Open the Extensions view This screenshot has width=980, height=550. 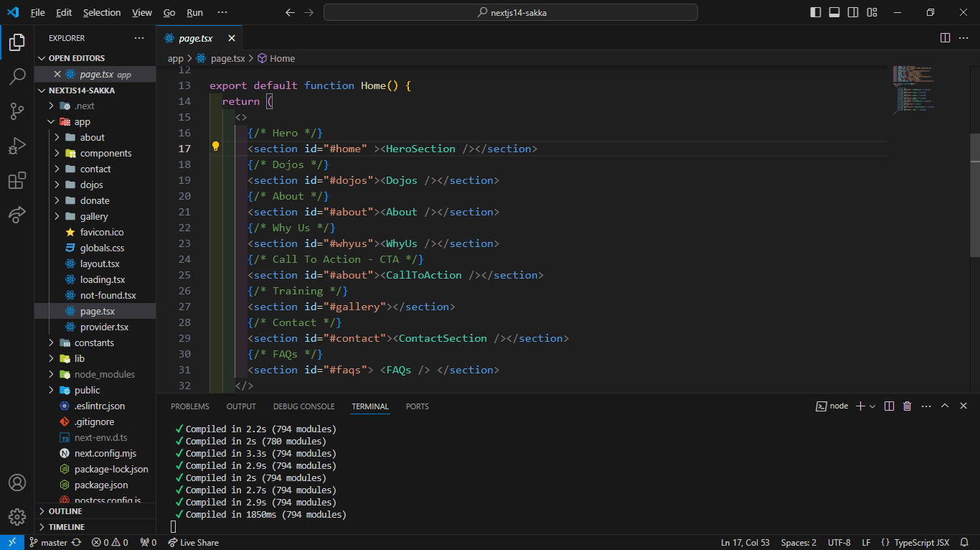click(x=17, y=181)
